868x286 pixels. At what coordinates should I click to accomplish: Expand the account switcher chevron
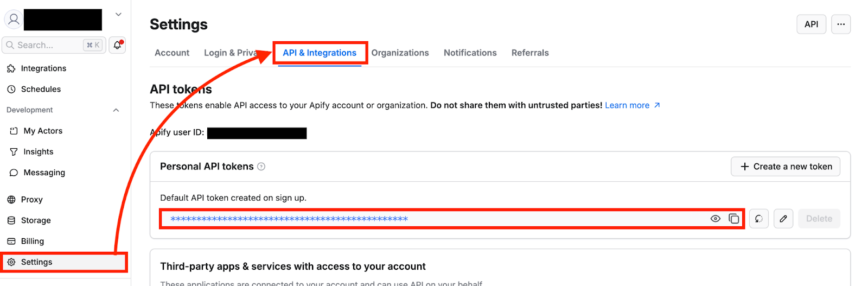(x=118, y=15)
